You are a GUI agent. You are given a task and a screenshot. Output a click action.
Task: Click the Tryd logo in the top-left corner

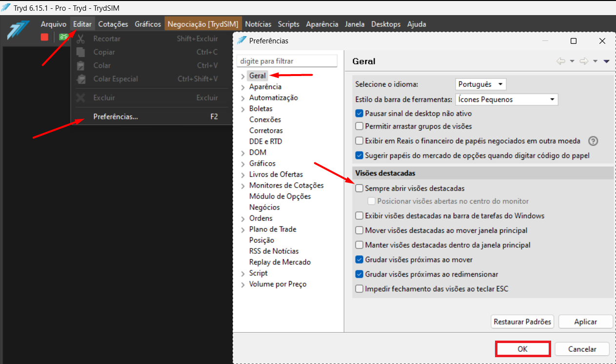coord(18,30)
